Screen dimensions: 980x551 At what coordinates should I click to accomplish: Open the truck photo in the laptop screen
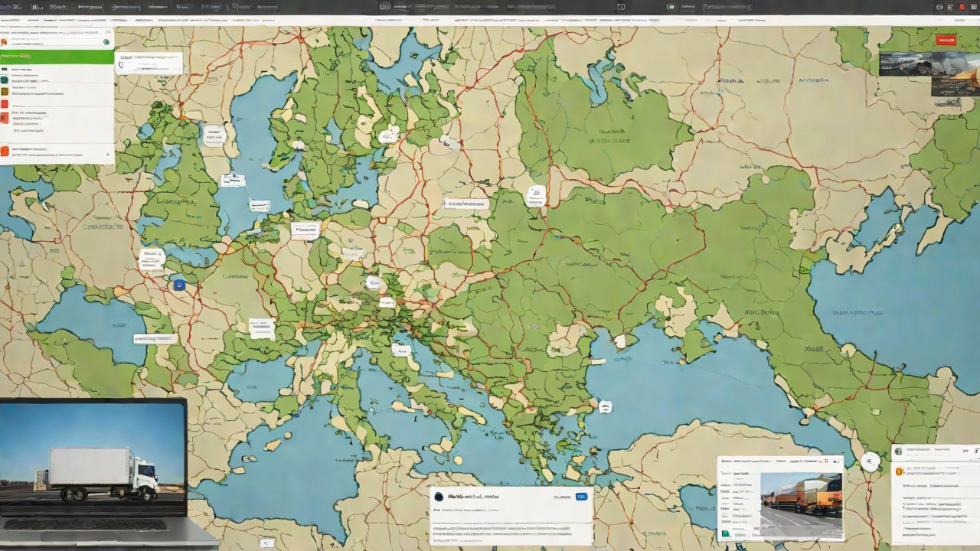point(92,458)
